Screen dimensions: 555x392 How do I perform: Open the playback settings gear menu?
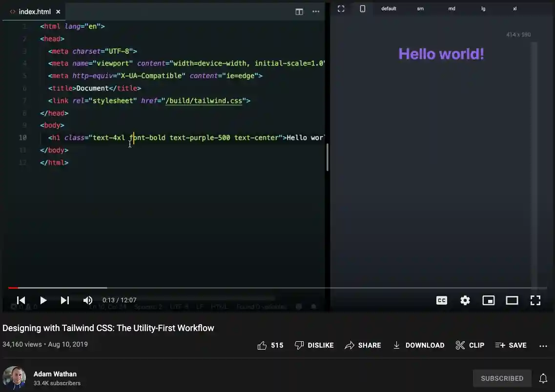click(x=465, y=300)
